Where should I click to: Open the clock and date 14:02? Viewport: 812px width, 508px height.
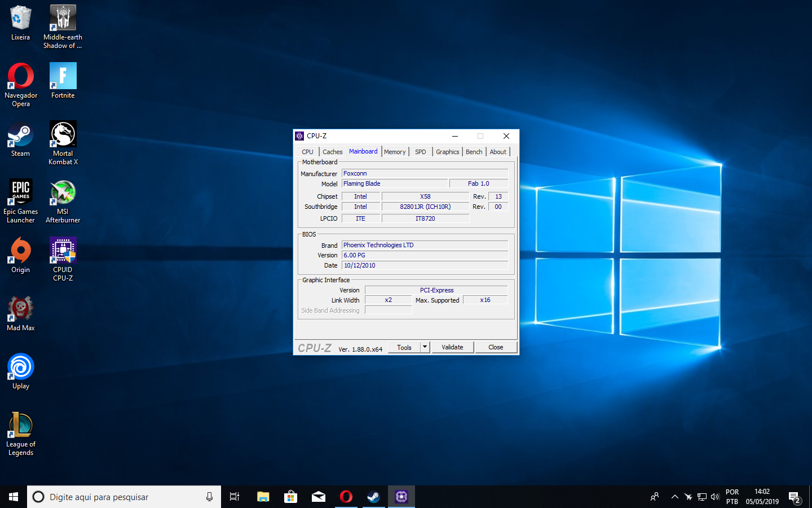tap(762, 497)
